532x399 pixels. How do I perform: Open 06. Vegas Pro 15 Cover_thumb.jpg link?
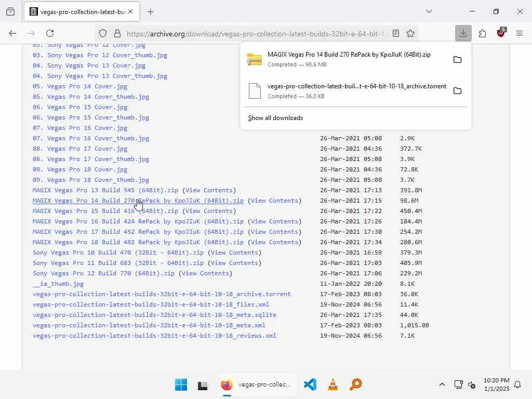tap(91, 117)
